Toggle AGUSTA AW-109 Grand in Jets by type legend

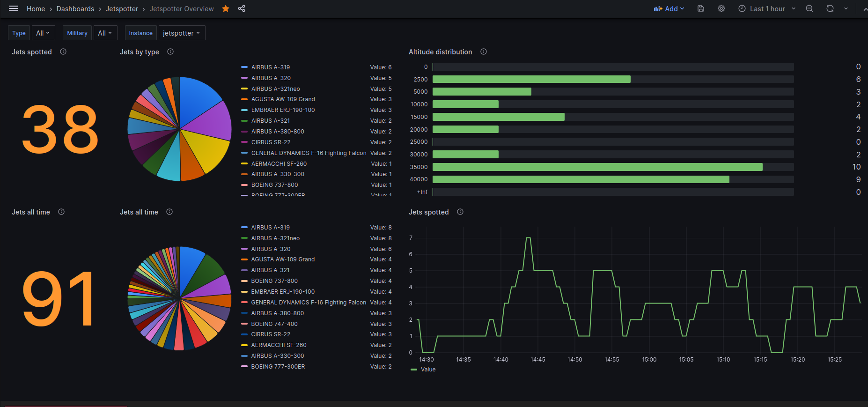coord(283,99)
